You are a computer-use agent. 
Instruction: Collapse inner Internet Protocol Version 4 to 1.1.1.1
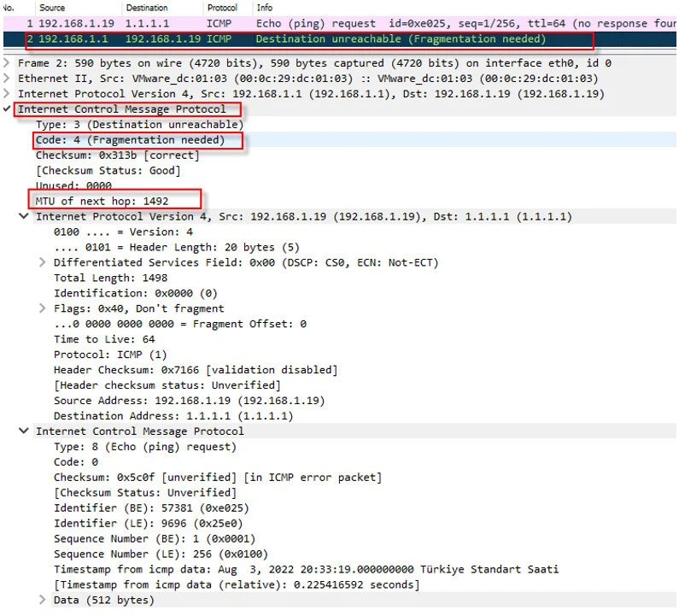(x=24, y=217)
